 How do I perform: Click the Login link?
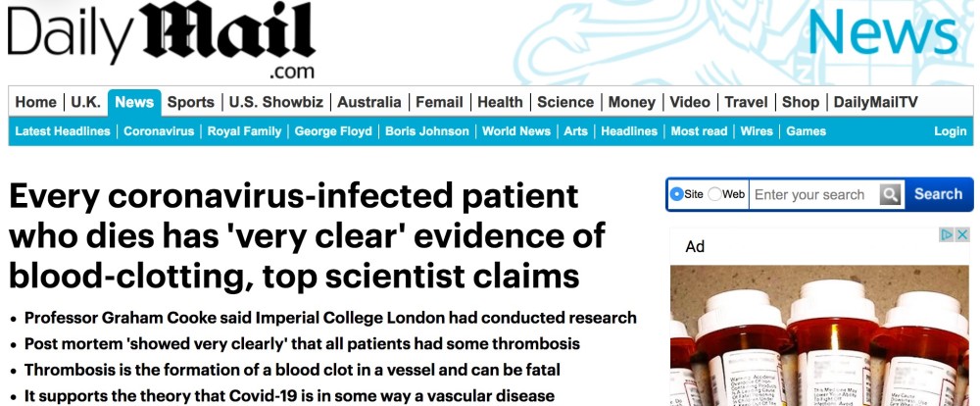(950, 131)
